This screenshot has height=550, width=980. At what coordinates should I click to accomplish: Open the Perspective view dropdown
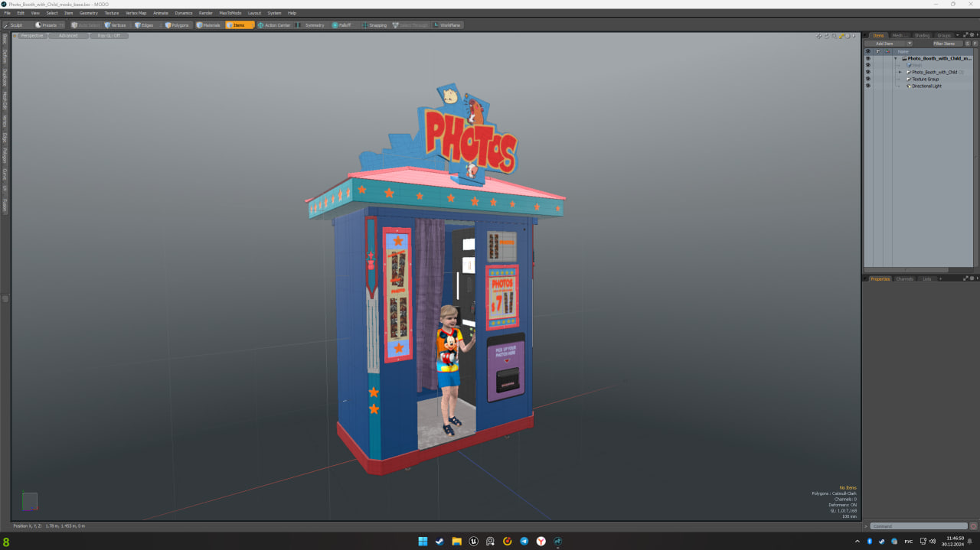[32, 36]
